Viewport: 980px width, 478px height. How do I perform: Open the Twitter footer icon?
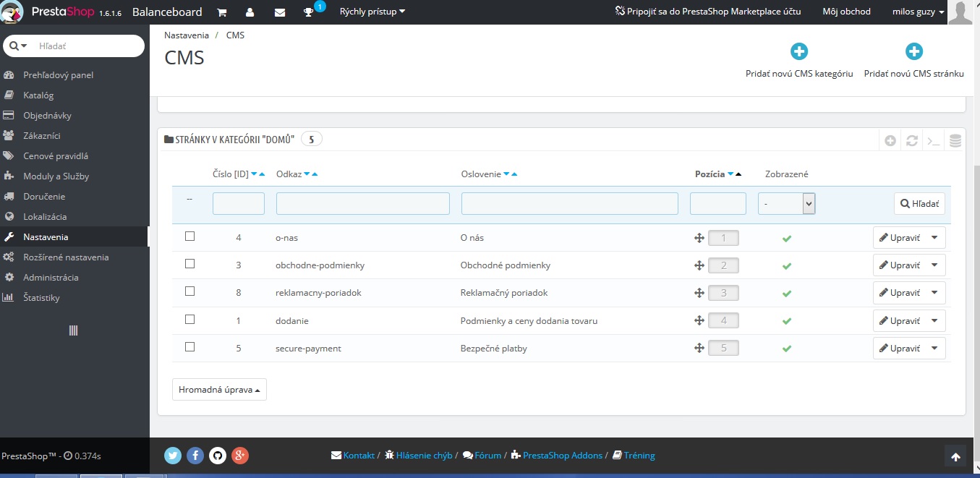tap(172, 456)
